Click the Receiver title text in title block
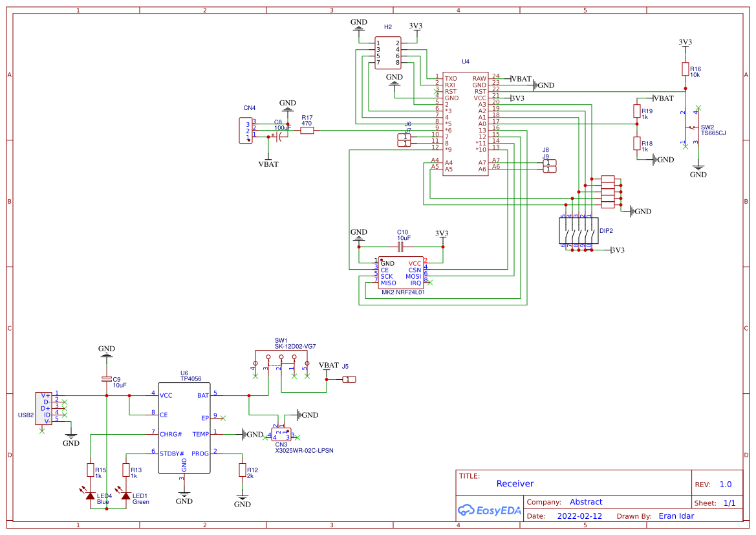 515,483
